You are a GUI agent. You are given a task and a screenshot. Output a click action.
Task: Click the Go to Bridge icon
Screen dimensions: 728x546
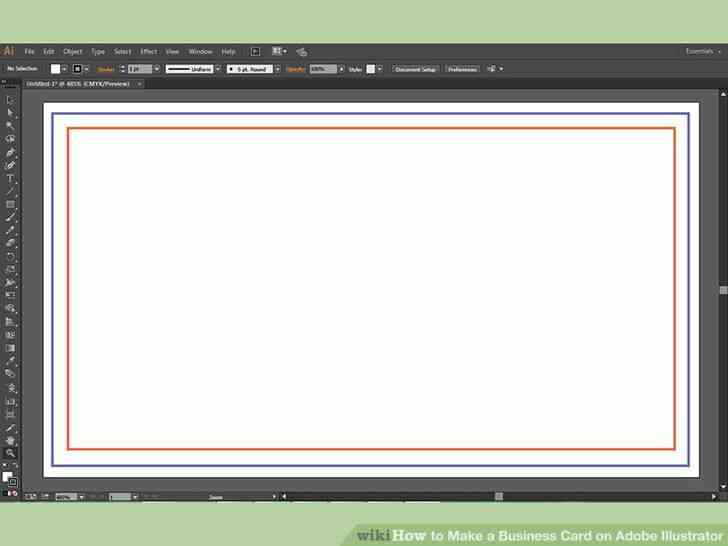pyautogui.click(x=255, y=52)
